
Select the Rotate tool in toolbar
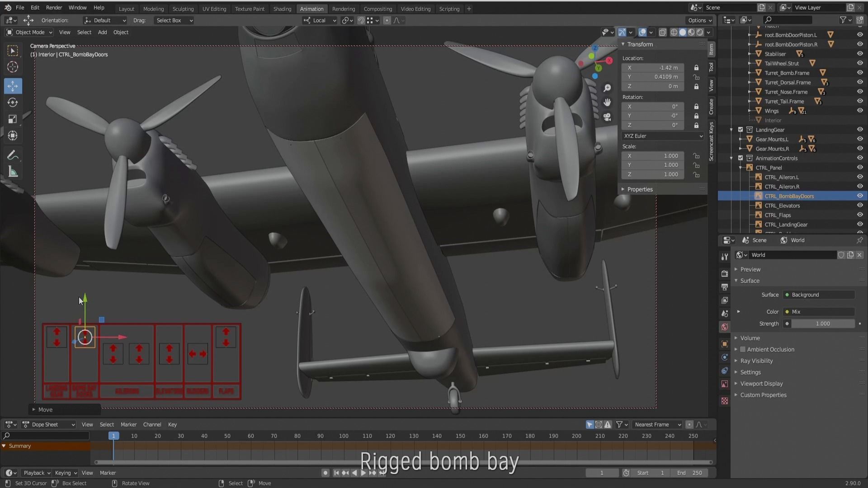coord(13,103)
